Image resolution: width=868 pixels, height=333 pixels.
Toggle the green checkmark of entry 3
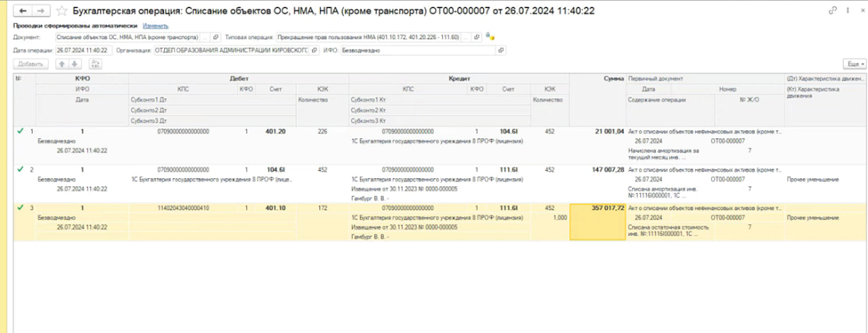point(20,208)
